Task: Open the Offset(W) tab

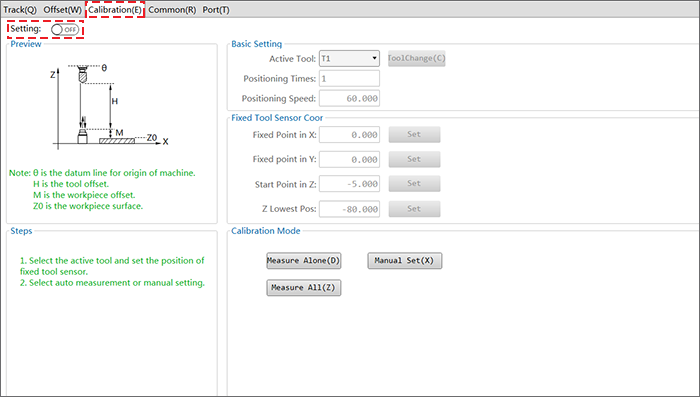Action: (x=62, y=10)
